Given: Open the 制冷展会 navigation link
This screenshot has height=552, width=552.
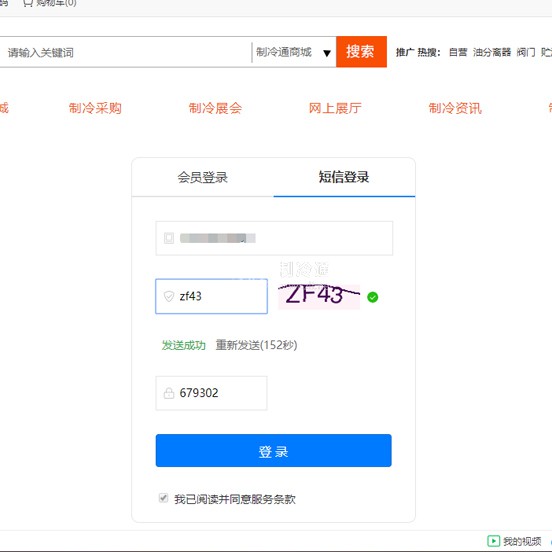Looking at the screenshot, I should tap(215, 108).
